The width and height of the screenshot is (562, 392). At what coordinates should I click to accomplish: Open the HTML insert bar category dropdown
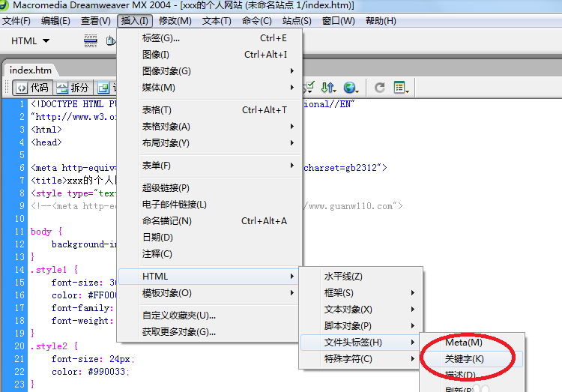[x=30, y=41]
